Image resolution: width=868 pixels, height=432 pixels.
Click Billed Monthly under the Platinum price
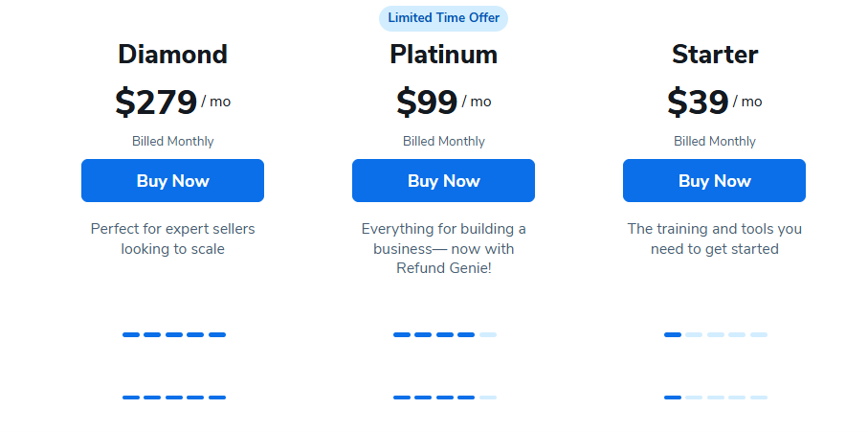(443, 142)
